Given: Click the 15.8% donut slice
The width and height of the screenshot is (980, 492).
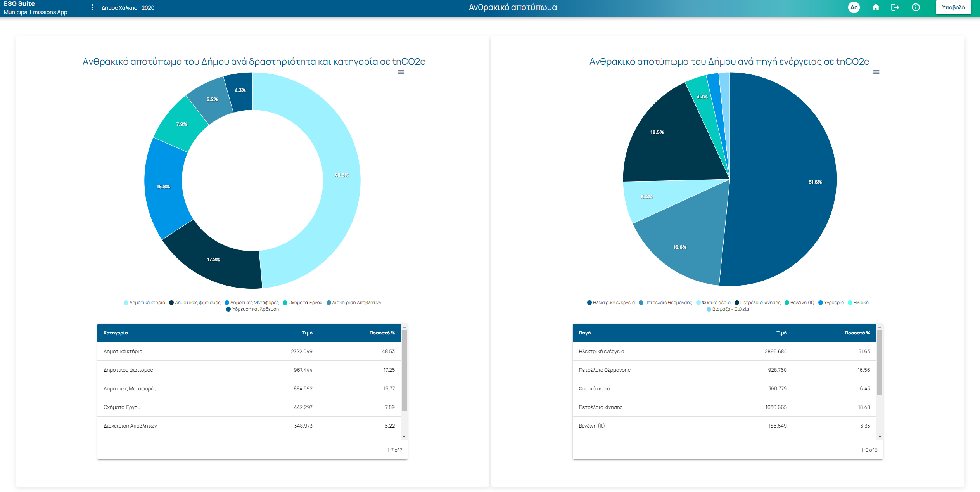Looking at the screenshot, I should (163, 187).
